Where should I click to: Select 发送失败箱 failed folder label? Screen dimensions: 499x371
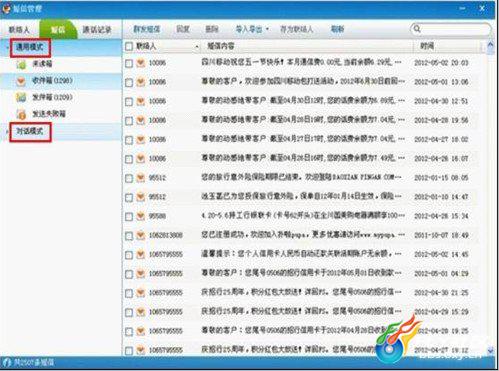[x=49, y=114]
